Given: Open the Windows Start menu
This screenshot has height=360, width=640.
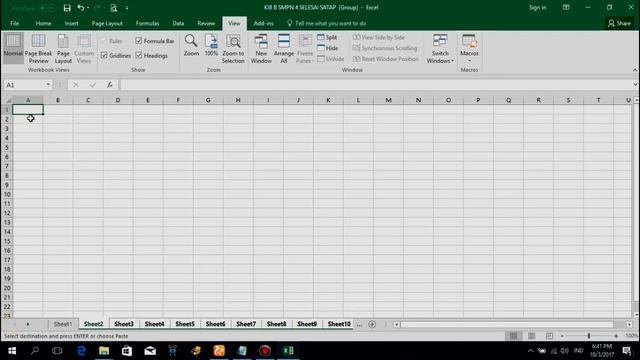Looking at the screenshot, I should point(12,351).
